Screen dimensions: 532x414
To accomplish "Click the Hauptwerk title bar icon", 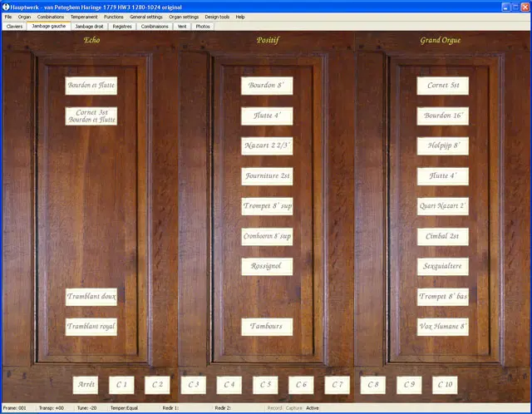I will (6, 6).
